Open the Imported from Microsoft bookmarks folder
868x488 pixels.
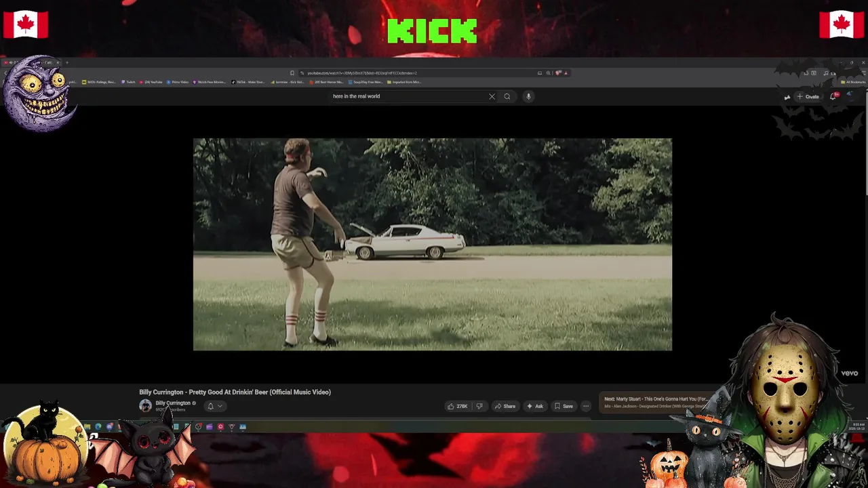coord(405,82)
